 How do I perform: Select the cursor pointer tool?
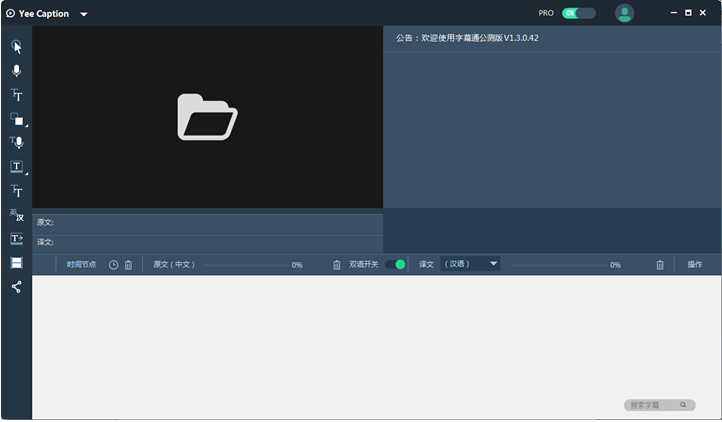(17, 47)
